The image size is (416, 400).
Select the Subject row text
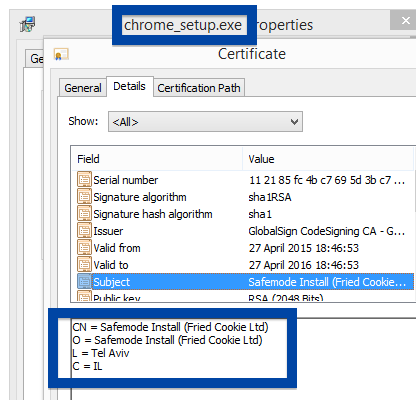(111, 282)
